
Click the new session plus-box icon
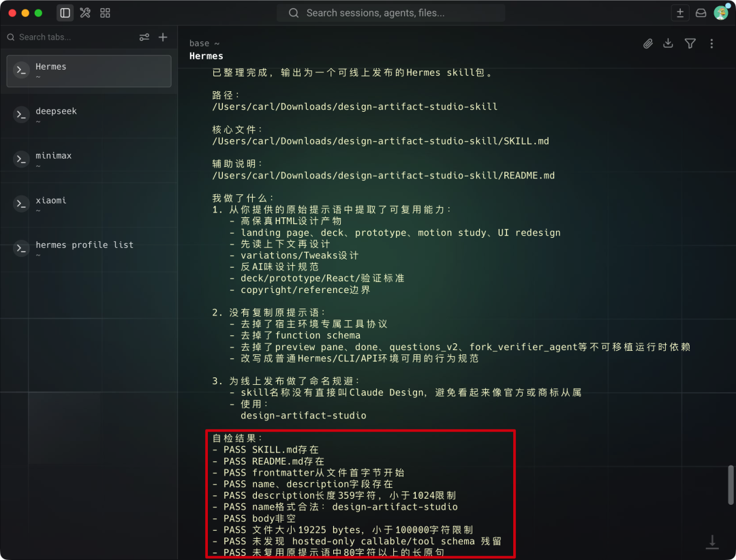pyautogui.click(x=679, y=13)
